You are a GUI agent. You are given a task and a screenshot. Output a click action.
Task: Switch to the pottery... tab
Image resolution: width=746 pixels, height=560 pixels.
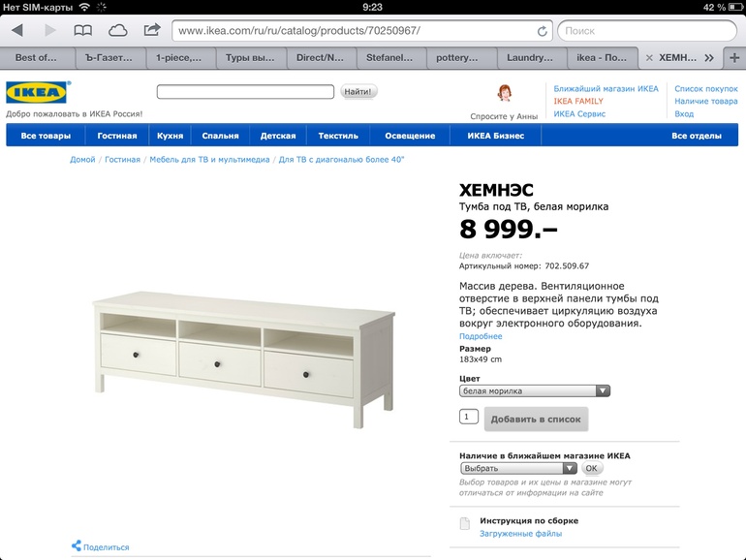[456, 58]
